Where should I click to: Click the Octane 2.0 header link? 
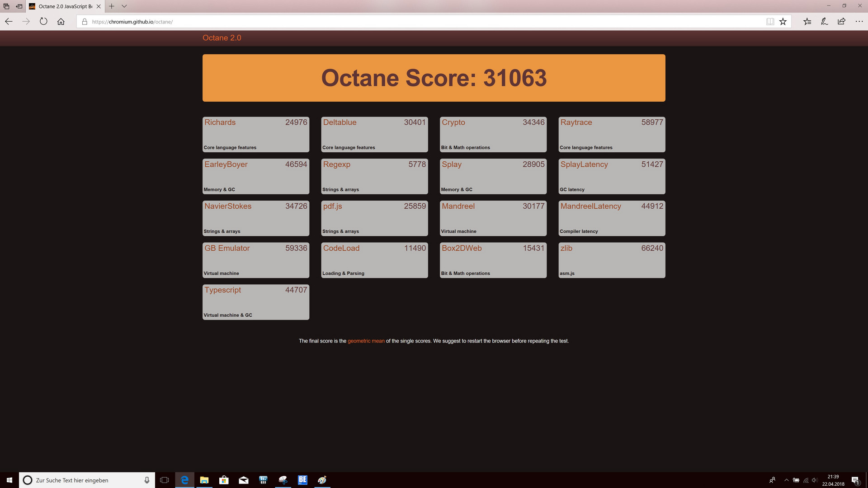(222, 38)
